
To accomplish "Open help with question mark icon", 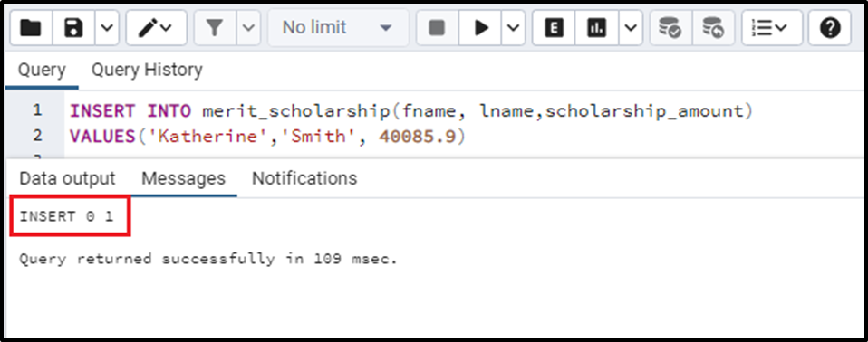I will pos(830,27).
